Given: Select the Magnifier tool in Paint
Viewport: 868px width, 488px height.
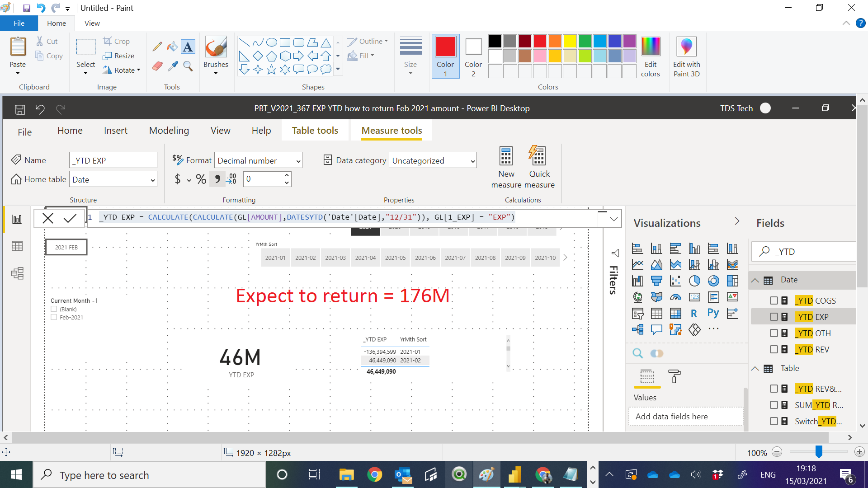Looking at the screenshot, I should [x=188, y=66].
